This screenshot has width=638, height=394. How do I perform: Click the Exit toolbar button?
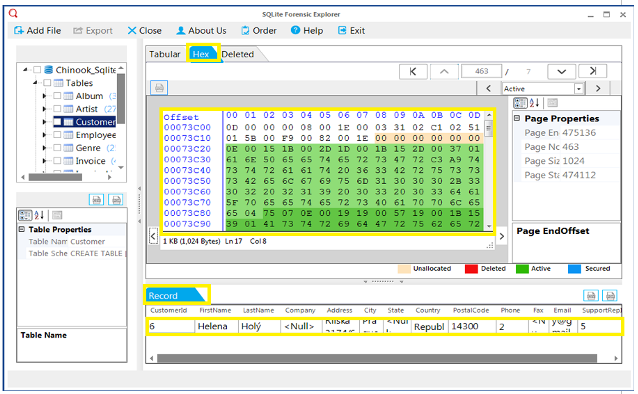[352, 31]
